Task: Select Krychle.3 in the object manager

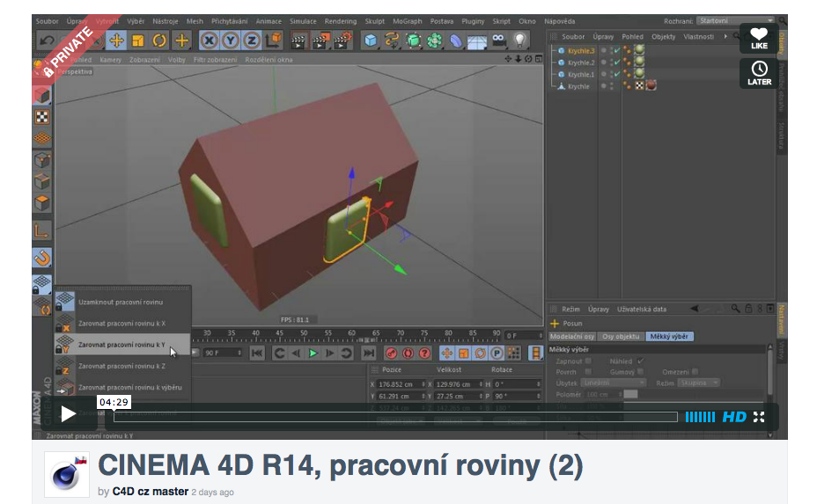Action: pyautogui.click(x=581, y=51)
